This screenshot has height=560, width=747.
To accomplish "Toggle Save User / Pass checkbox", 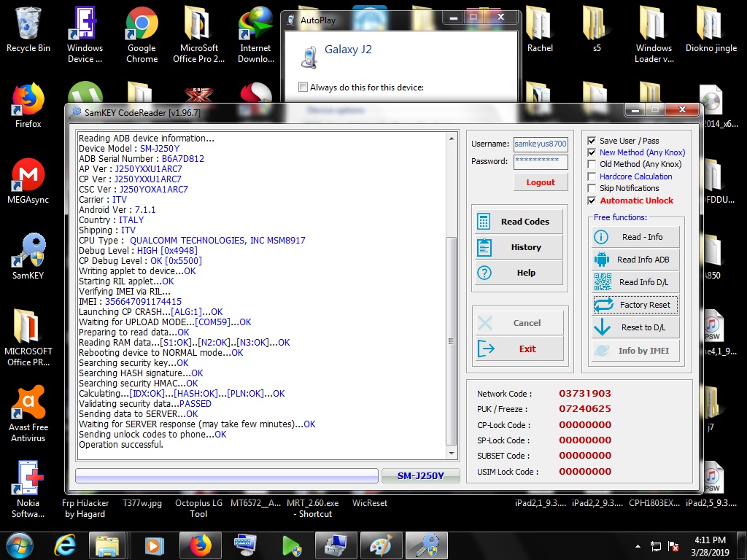I will click(x=592, y=141).
